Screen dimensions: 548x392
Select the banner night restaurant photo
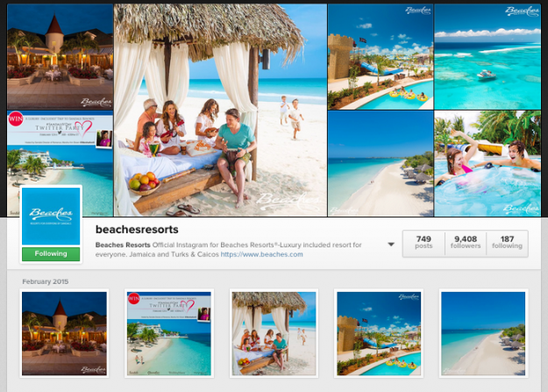[60, 57]
